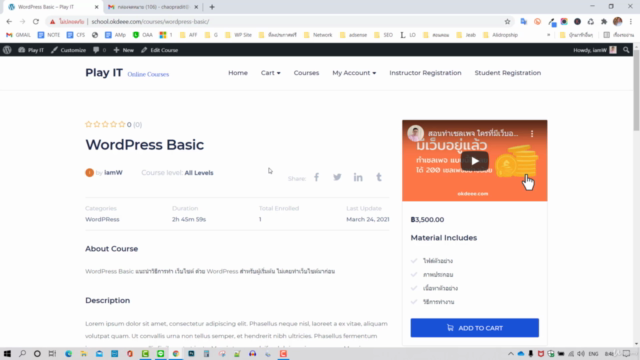640x360 pixels.
Task: Close the WordPress Basic tab
Action: (x=96, y=7)
